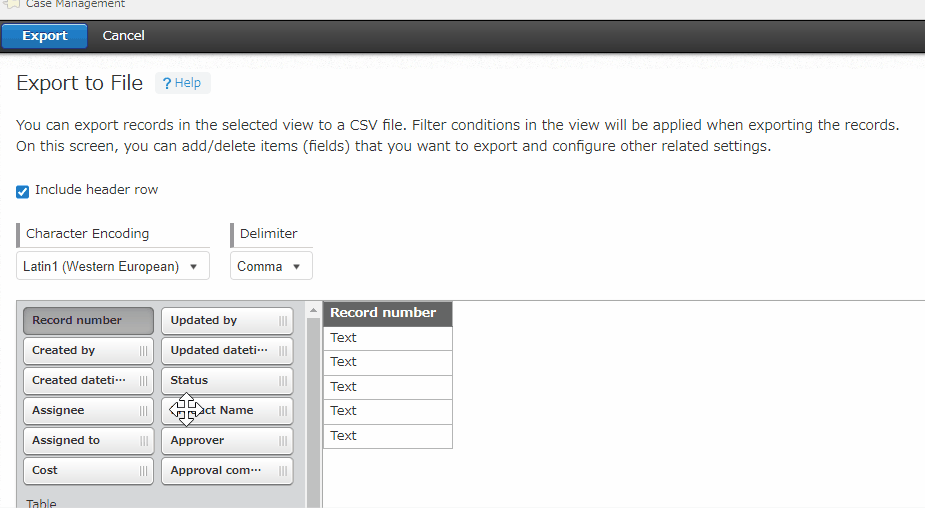Click the Cost field drag handle
Image resolution: width=925 pixels, height=508 pixels.
(x=144, y=471)
